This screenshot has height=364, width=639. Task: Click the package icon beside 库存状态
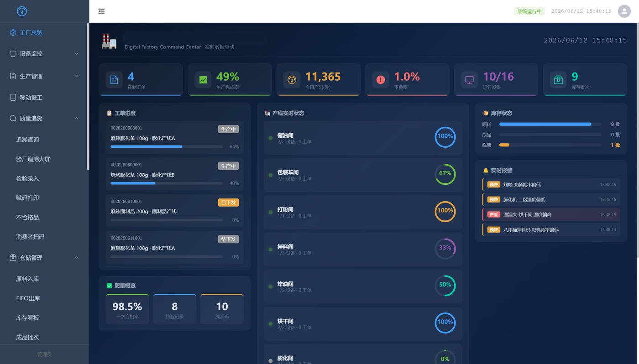486,113
